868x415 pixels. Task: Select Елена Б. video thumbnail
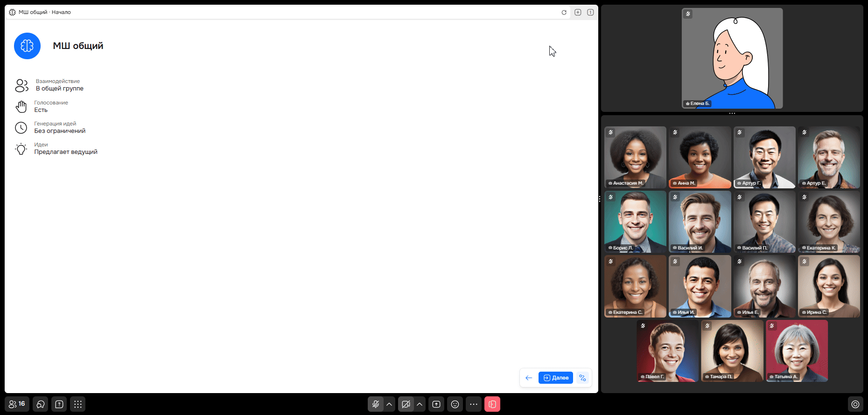tap(732, 58)
